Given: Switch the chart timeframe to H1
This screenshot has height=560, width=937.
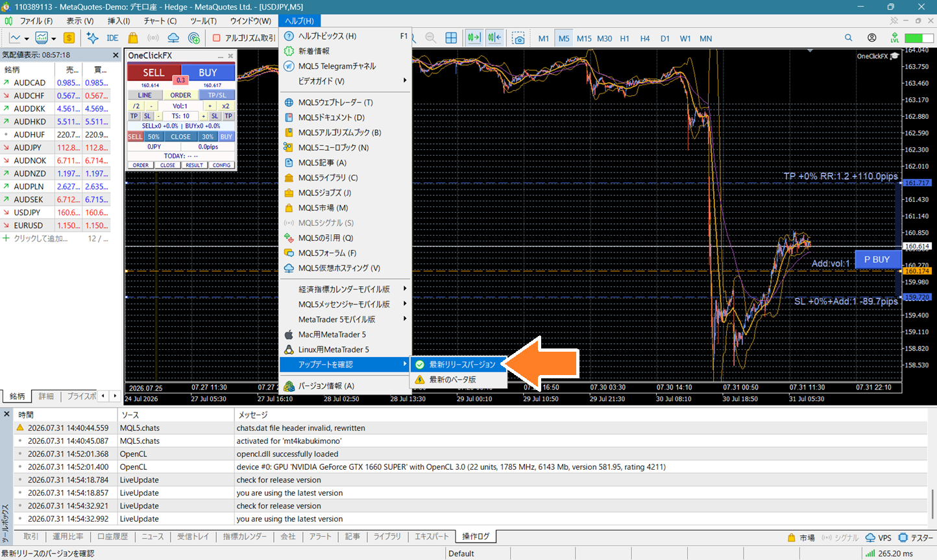Looking at the screenshot, I should [x=625, y=38].
